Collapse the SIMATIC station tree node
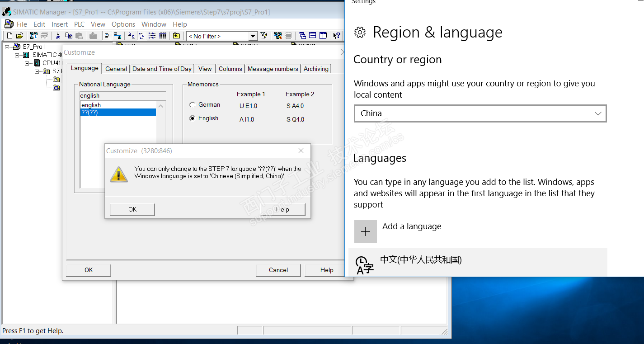Viewport: 644px width, 344px height. tap(17, 55)
